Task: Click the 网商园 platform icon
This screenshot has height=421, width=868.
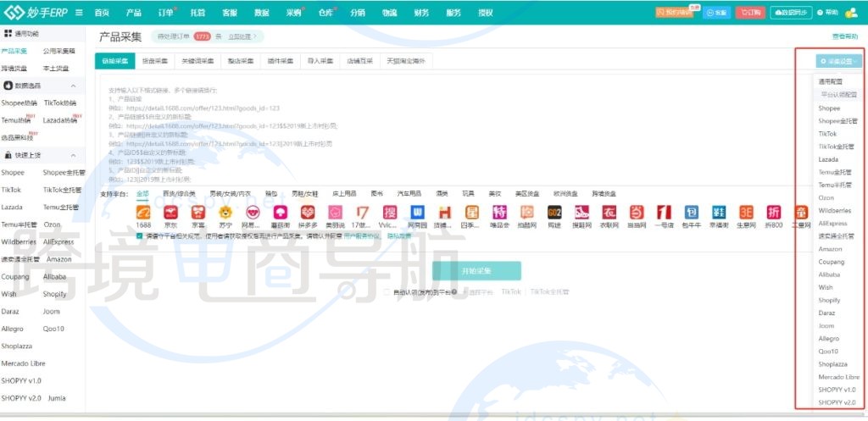Action: [417, 213]
